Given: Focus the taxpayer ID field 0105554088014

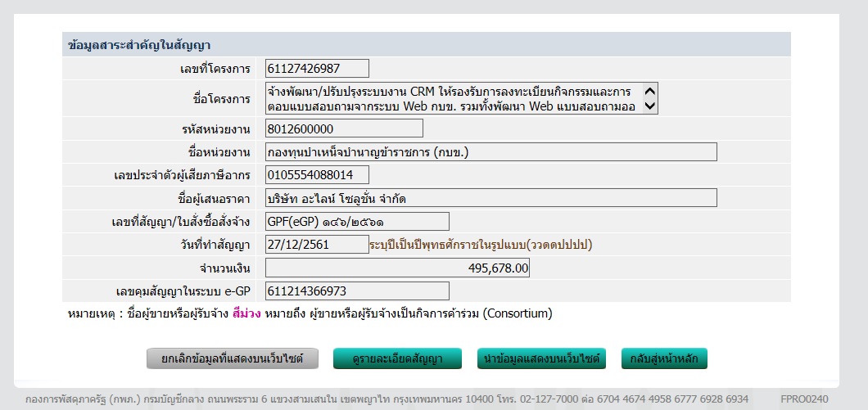Looking at the screenshot, I should 317,175.
